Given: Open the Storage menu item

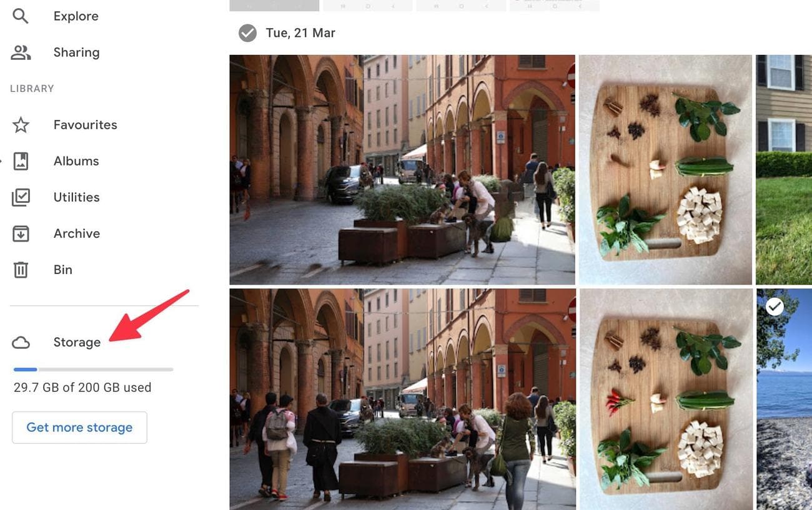Looking at the screenshot, I should pos(77,342).
